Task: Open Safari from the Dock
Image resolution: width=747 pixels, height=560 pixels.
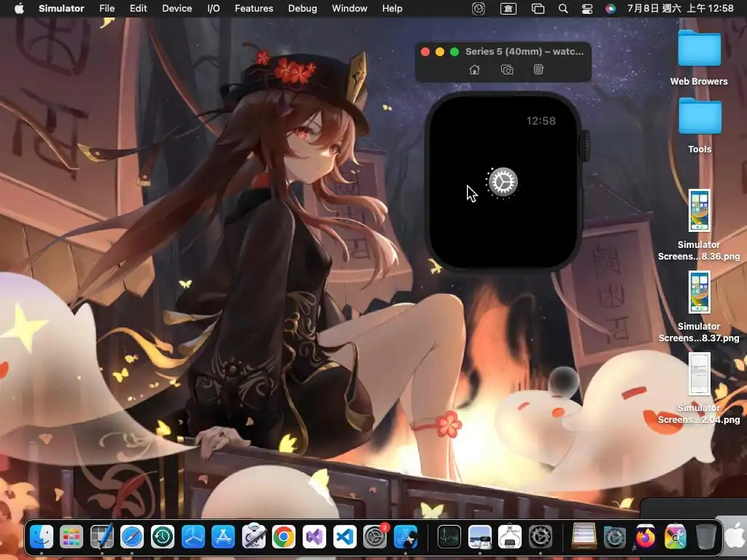Action: (132, 537)
